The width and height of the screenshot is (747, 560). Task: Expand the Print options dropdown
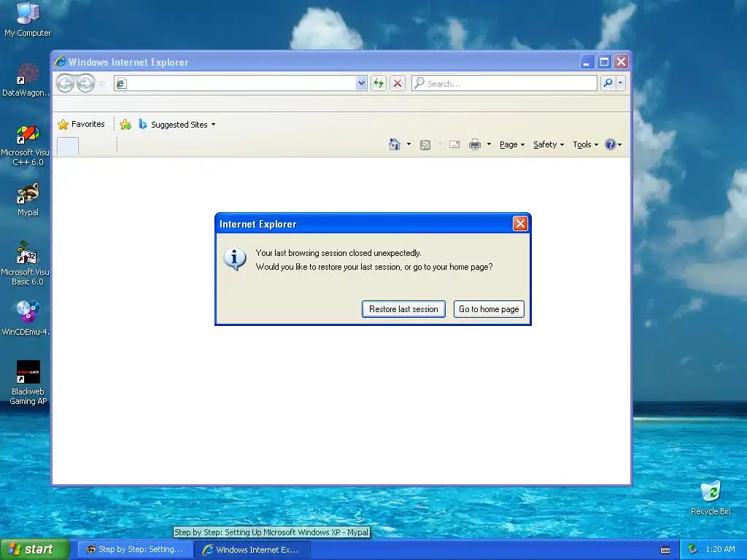[x=489, y=144]
